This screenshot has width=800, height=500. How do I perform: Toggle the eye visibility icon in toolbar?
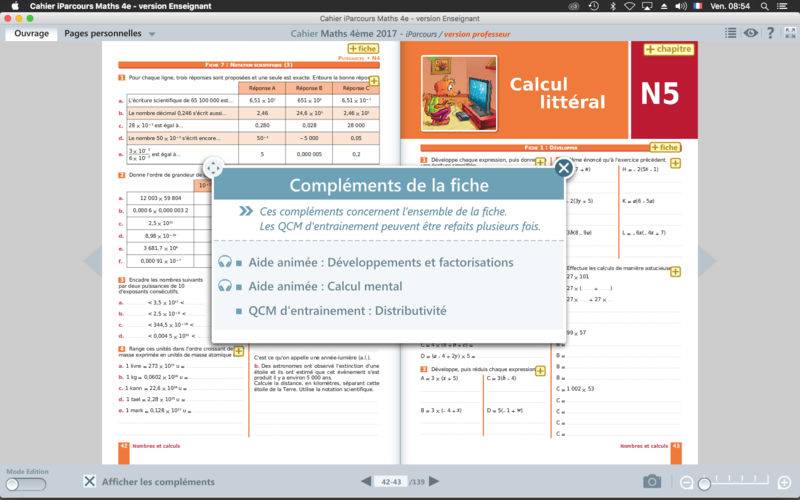pyautogui.click(x=751, y=33)
